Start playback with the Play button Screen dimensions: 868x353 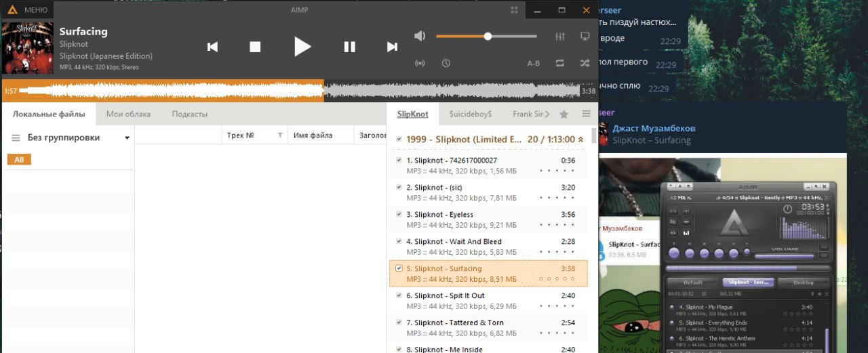tap(302, 47)
